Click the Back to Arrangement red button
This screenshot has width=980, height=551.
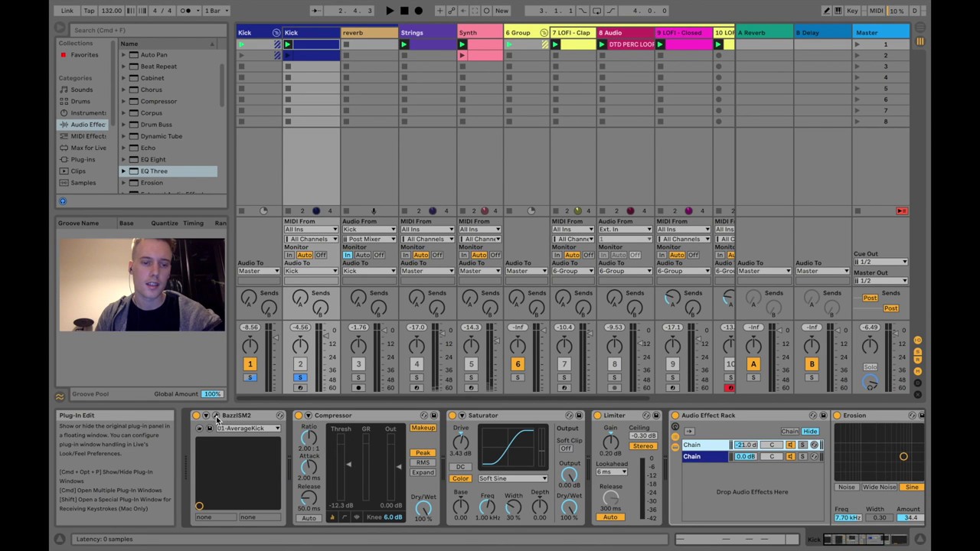pyautogui.click(x=902, y=210)
